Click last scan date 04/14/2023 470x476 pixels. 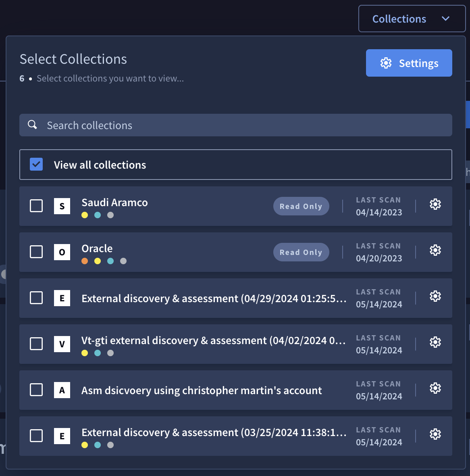[379, 212]
